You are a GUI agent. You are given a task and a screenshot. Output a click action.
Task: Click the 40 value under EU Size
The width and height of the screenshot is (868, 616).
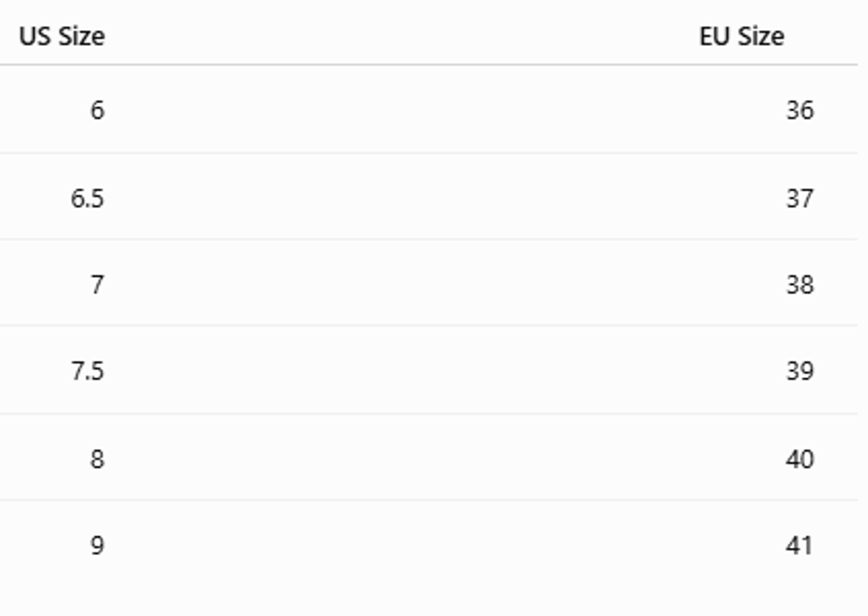pyautogui.click(x=800, y=459)
